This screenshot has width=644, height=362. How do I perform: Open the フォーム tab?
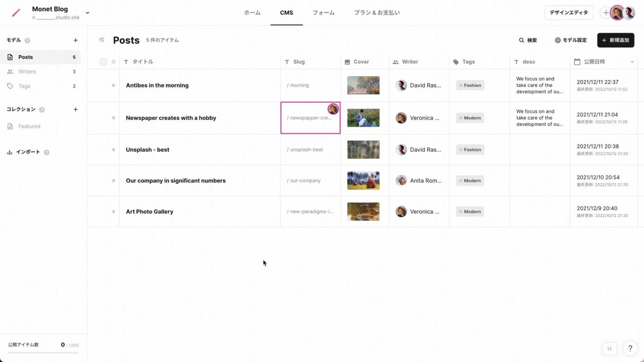coord(323,13)
